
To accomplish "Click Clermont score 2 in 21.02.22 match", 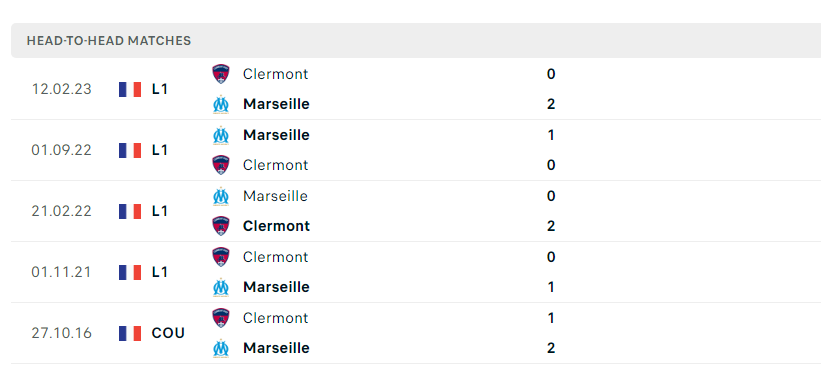I will pos(550,226).
